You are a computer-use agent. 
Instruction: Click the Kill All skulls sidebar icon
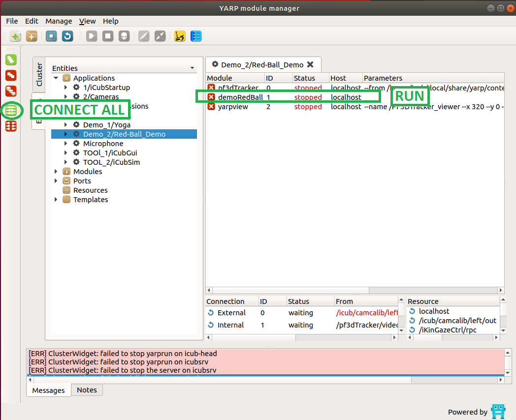tap(11, 91)
